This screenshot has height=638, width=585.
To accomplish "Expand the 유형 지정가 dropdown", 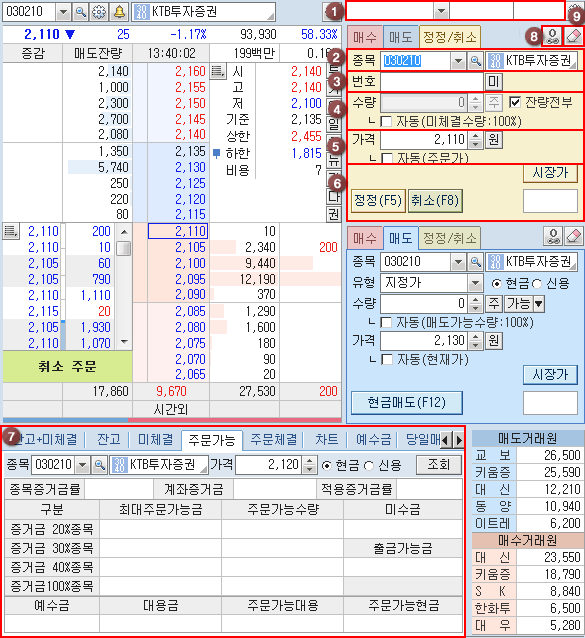I will coord(474,283).
